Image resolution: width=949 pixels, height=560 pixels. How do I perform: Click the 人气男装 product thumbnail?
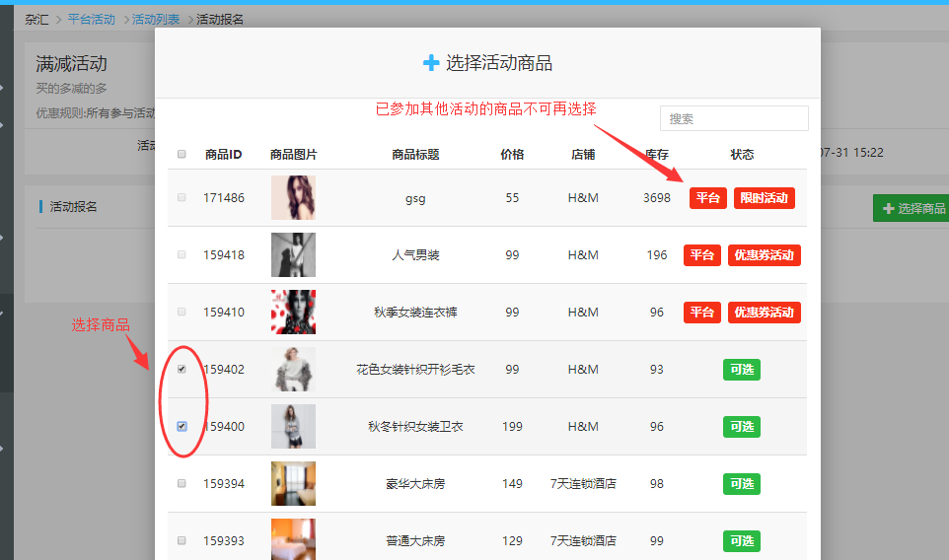[293, 255]
